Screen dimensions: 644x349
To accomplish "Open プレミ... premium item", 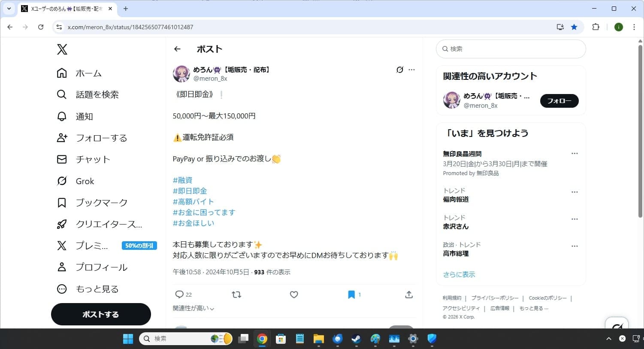I will tap(83, 246).
